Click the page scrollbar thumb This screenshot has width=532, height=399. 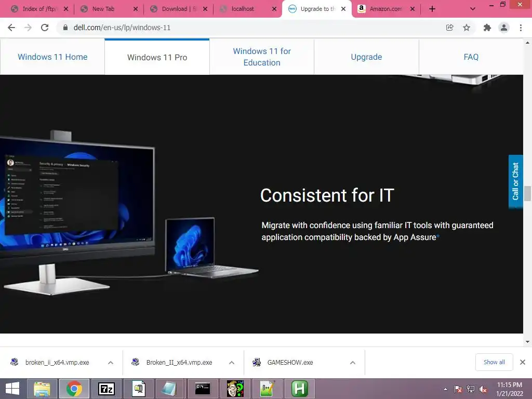coord(527,193)
